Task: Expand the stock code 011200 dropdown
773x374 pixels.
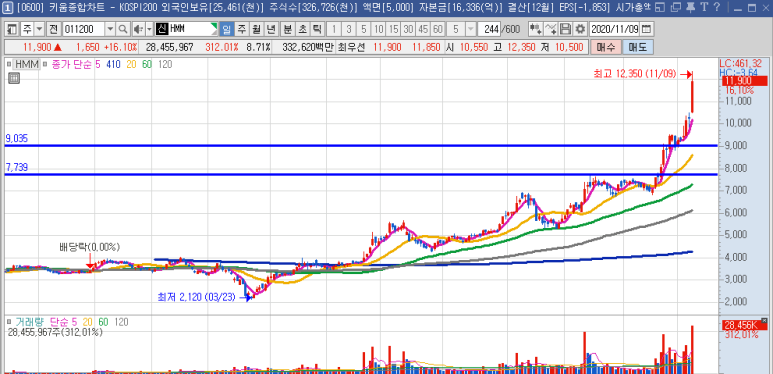Action: click(x=110, y=29)
